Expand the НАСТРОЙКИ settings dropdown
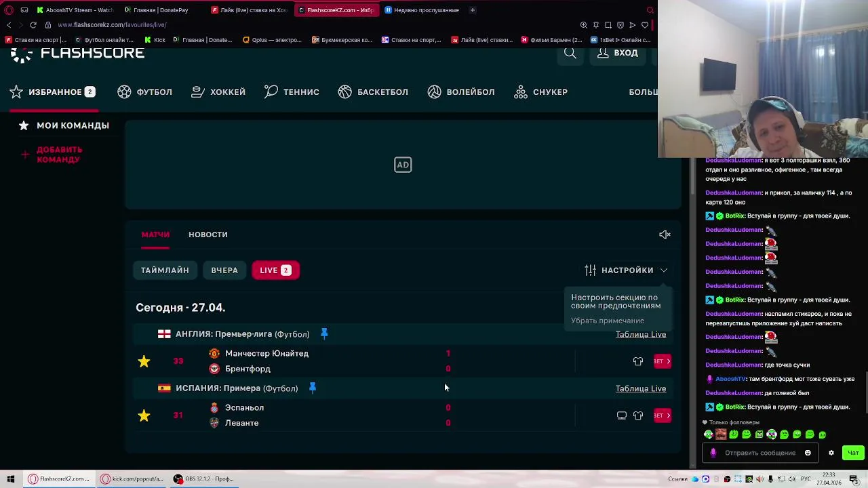 tap(626, 270)
